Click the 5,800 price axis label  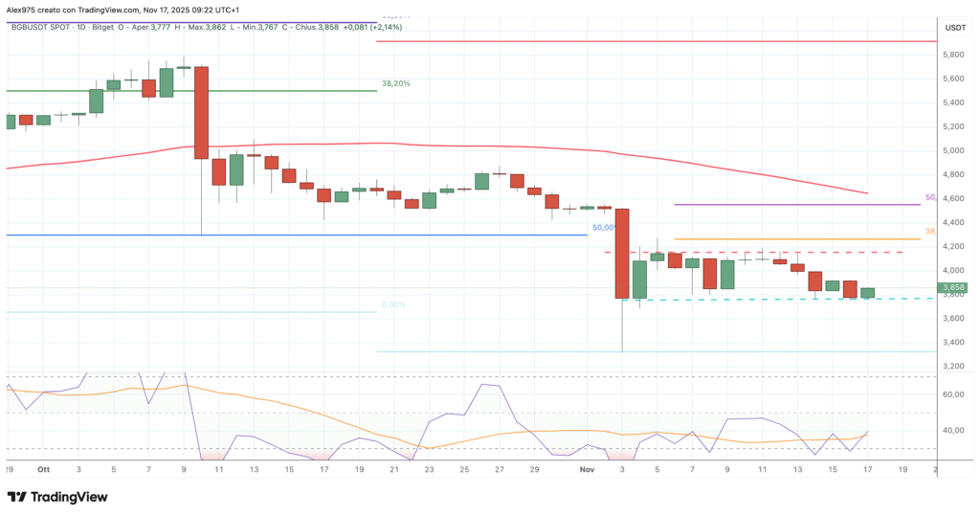pyautogui.click(x=953, y=55)
